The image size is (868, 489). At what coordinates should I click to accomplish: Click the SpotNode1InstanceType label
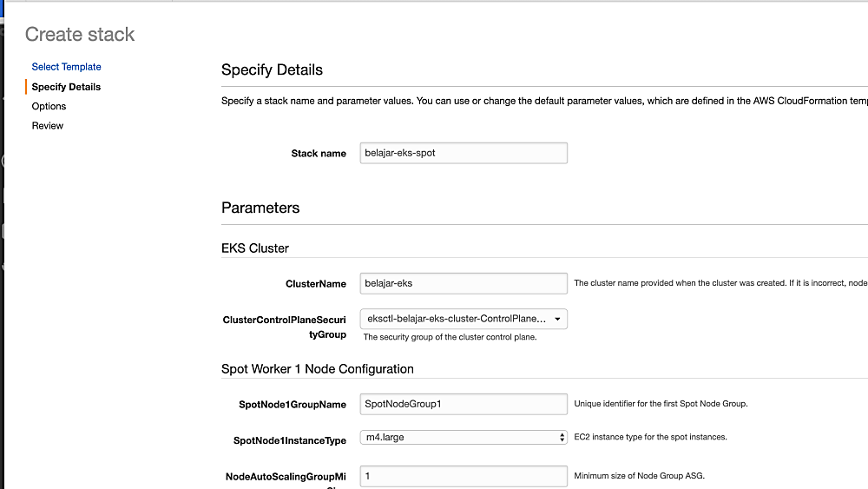(x=290, y=441)
